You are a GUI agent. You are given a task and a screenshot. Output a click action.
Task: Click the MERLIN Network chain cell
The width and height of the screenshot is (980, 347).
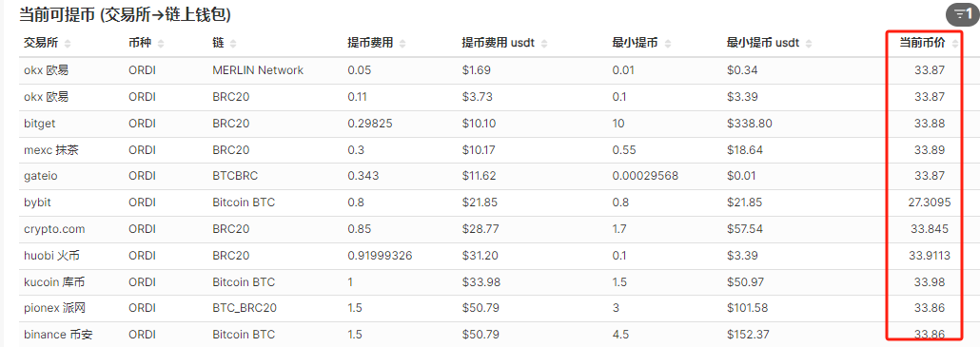pyautogui.click(x=258, y=70)
